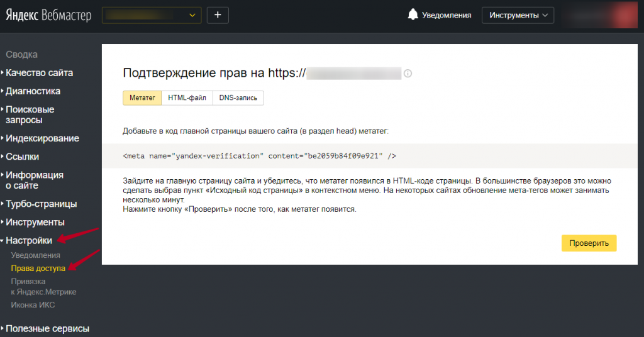The width and height of the screenshot is (644, 337).
Task: Expand Информация о сайте section
Action: [35, 180]
